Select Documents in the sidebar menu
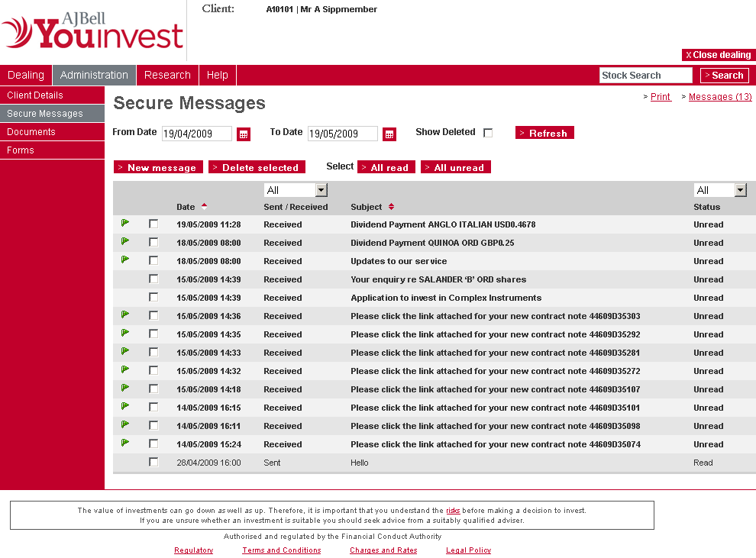The width and height of the screenshot is (756, 558). coord(31,132)
